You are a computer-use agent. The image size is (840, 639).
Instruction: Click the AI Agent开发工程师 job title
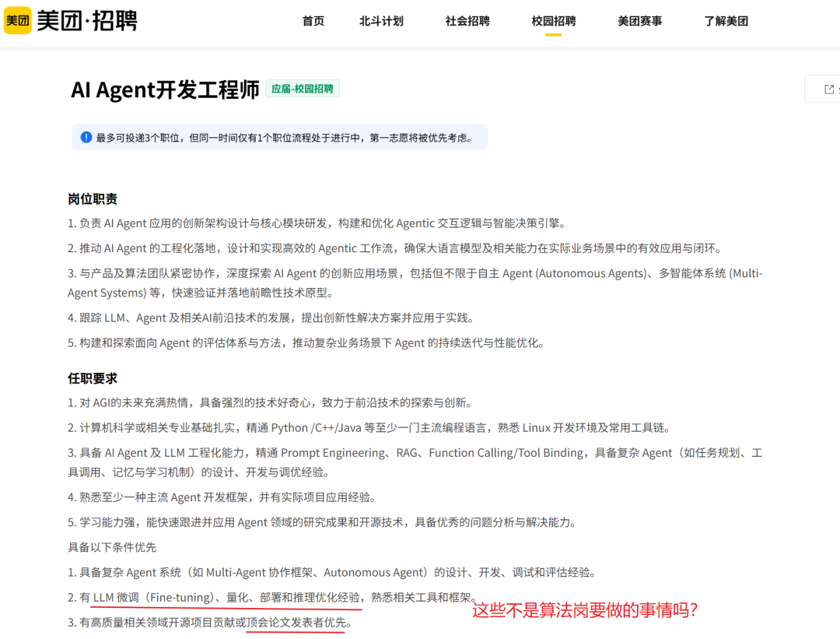(165, 89)
